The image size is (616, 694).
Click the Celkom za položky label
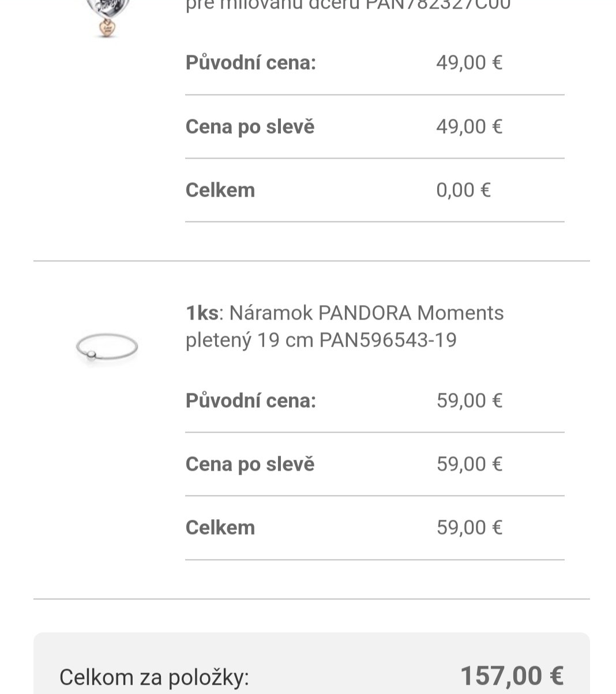[154, 677]
